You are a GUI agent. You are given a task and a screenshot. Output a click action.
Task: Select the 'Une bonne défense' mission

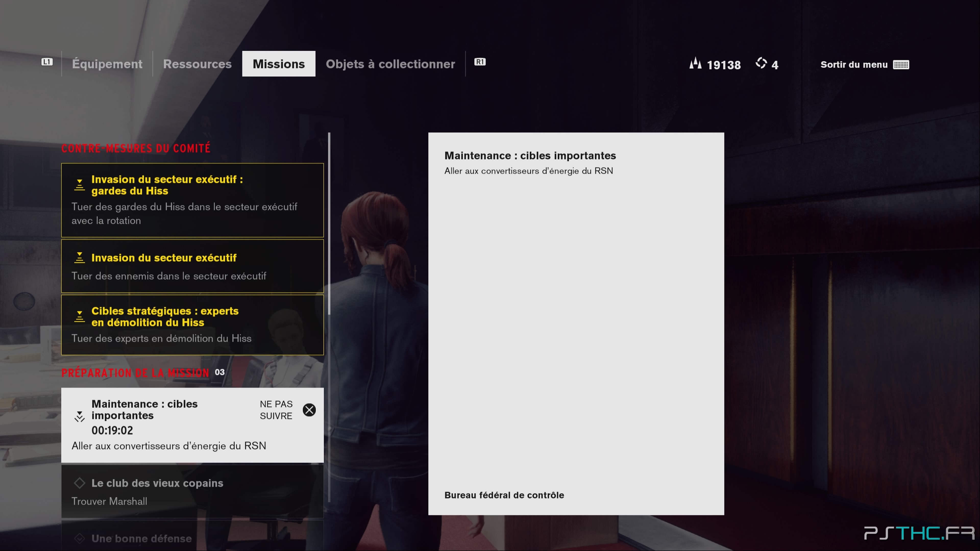click(192, 536)
